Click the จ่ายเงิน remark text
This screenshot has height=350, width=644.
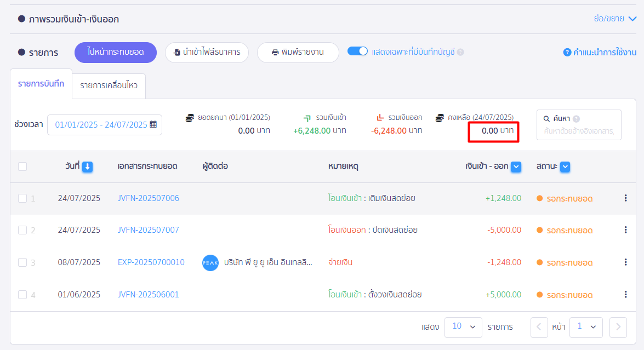(x=340, y=262)
